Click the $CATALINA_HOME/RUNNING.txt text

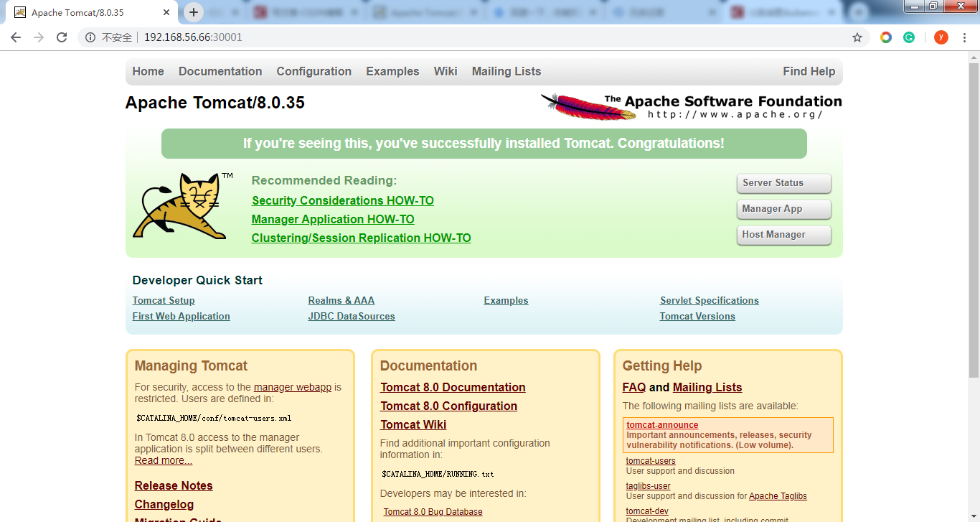click(438, 474)
